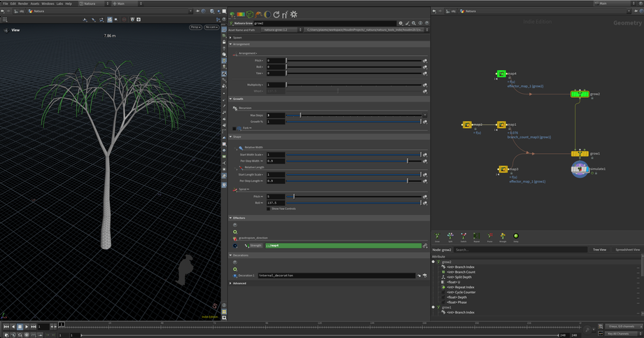This screenshot has width=644, height=338.
Task: Click the Grow node shelf icon
Action: point(437,237)
